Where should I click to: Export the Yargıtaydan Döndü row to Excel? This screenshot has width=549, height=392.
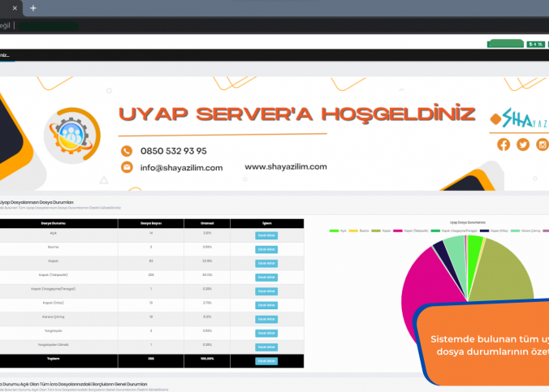click(x=266, y=347)
